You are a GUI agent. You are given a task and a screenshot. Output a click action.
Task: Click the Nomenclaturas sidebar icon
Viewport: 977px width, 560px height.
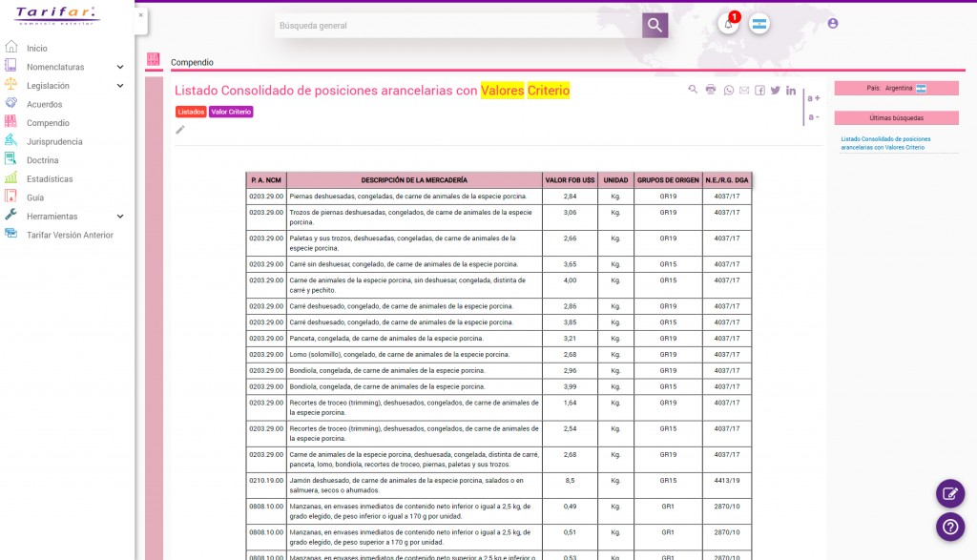pyautogui.click(x=10, y=66)
